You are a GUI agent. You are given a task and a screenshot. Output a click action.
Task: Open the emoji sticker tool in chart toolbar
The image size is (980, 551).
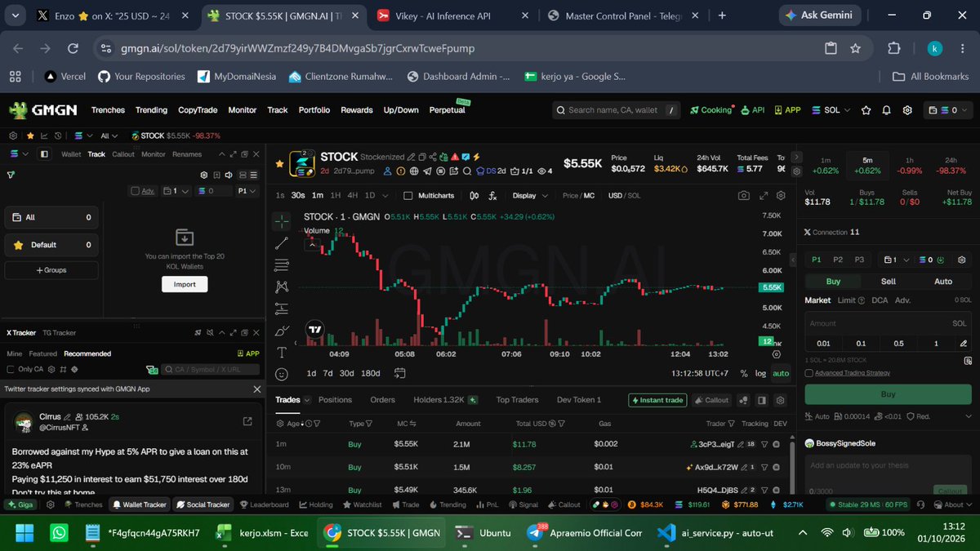pyautogui.click(x=282, y=374)
